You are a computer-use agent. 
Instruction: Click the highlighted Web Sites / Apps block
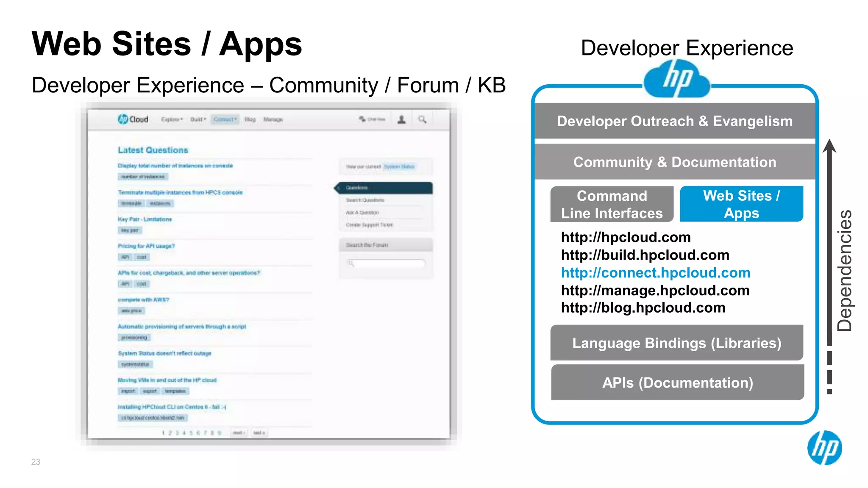[x=742, y=204]
